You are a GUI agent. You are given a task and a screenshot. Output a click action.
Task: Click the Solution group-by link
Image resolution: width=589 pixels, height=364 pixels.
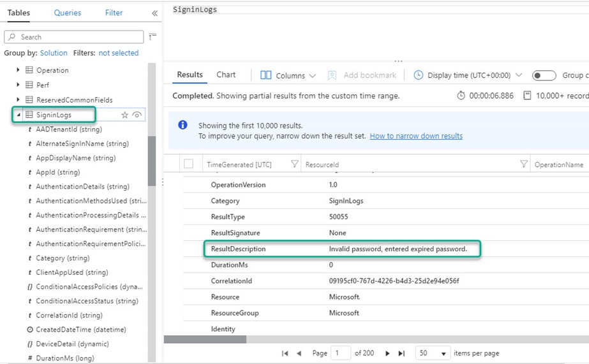tap(54, 53)
